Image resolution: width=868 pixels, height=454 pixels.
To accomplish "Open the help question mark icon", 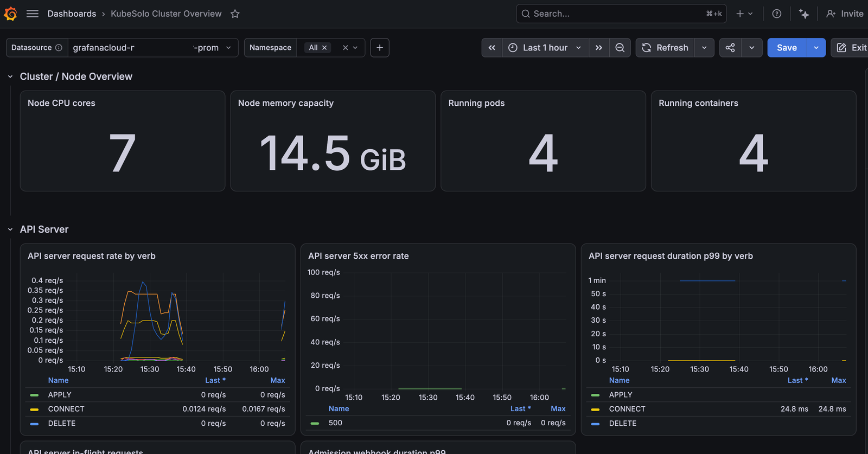I will (x=777, y=14).
